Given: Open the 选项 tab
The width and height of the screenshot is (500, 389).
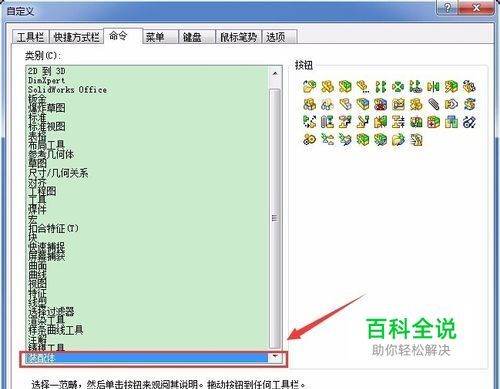Looking at the screenshot, I should coord(279,37).
